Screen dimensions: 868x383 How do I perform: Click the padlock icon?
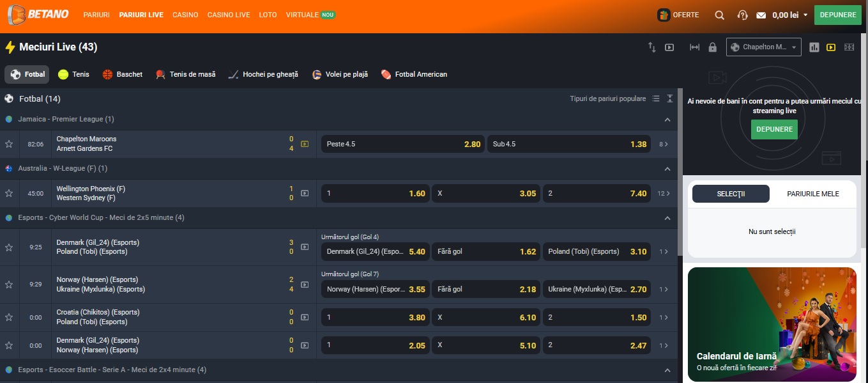coord(713,47)
